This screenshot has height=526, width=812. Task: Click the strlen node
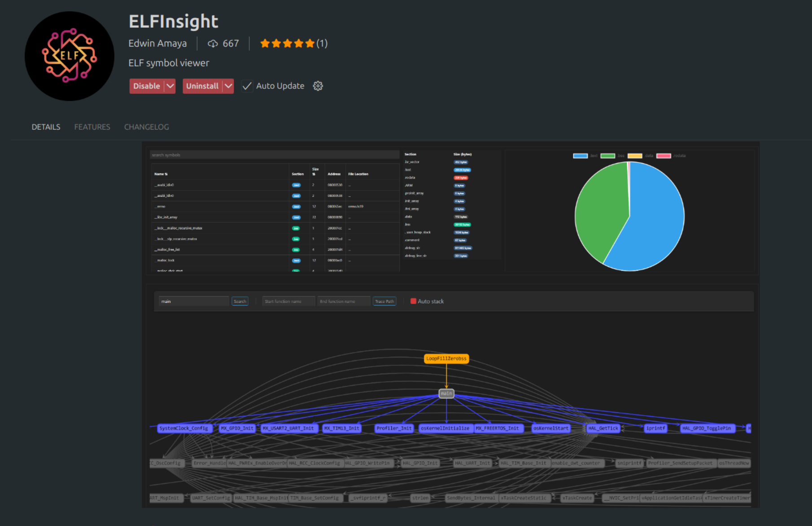click(x=420, y=498)
